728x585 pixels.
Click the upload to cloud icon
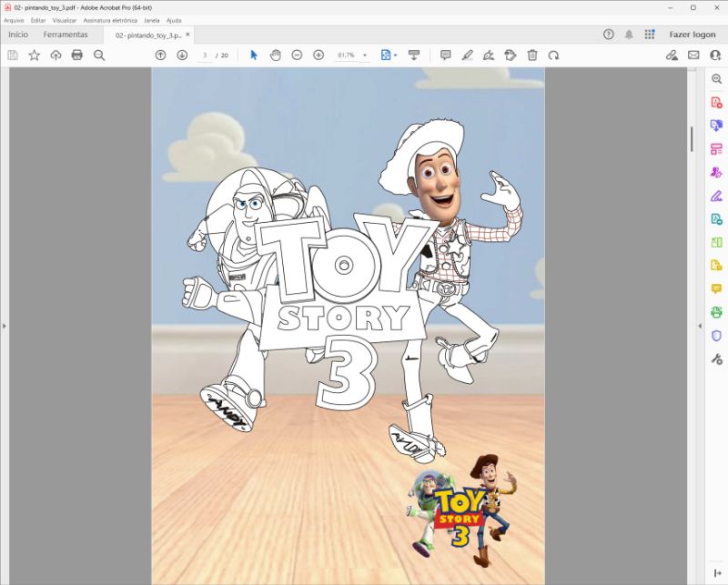coord(56,55)
